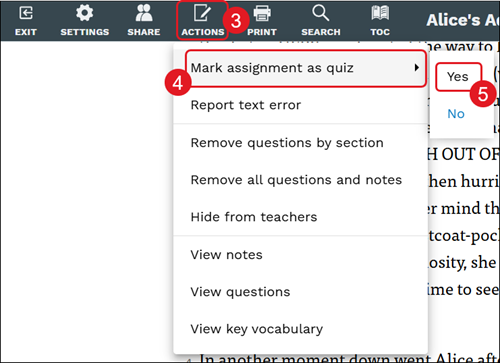Click the Print printer icon
Screen dimensions: 500x363
pos(262,13)
